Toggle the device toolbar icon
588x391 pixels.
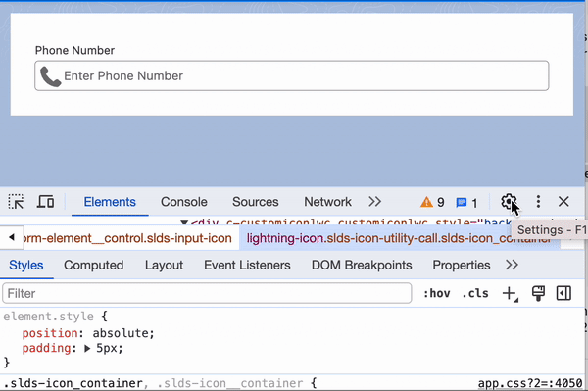coord(45,202)
